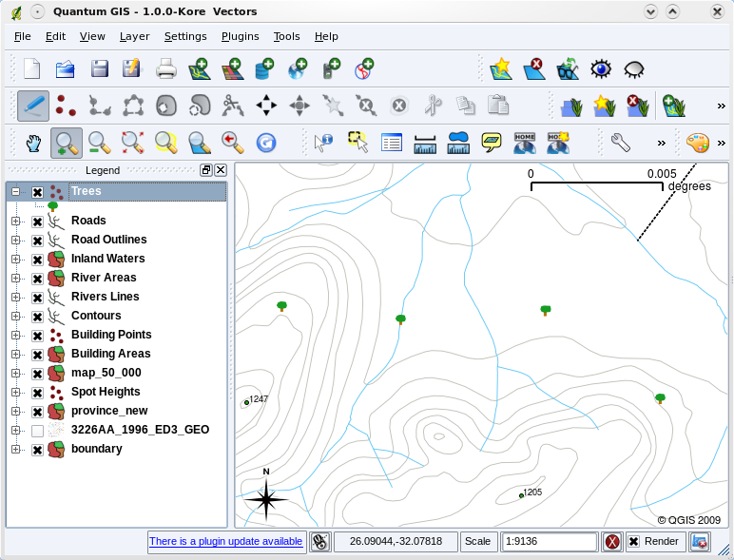Screen dimensions: 734x560
Task: Click the red stop rendering button
Action: (612, 542)
